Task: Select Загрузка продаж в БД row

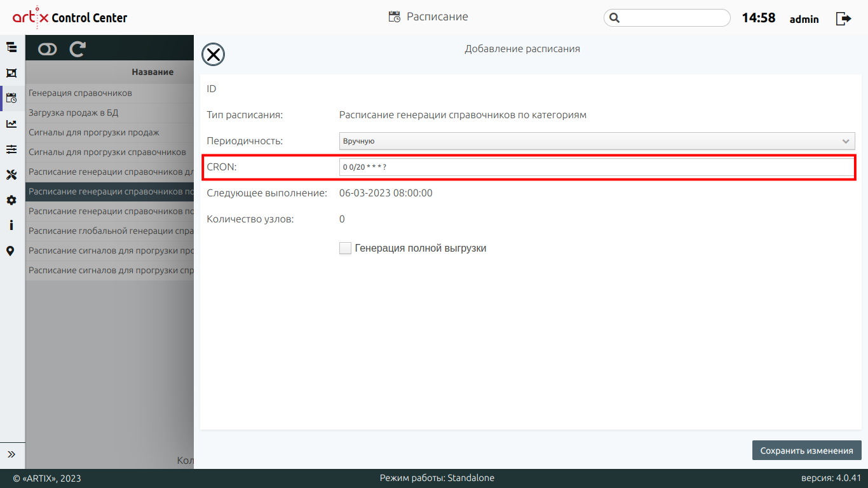Action: tap(74, 112)
